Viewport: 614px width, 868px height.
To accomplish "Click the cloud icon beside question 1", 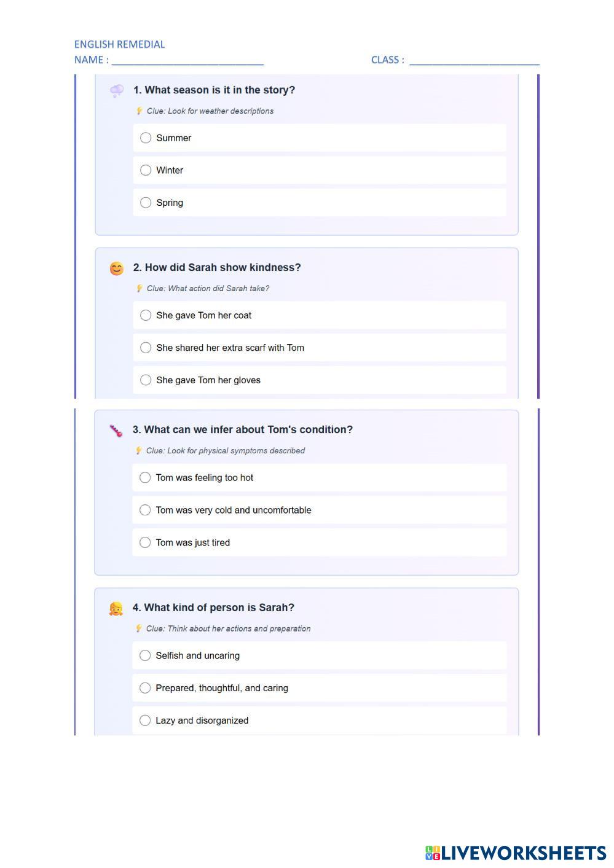I will [x=116, y=91].
